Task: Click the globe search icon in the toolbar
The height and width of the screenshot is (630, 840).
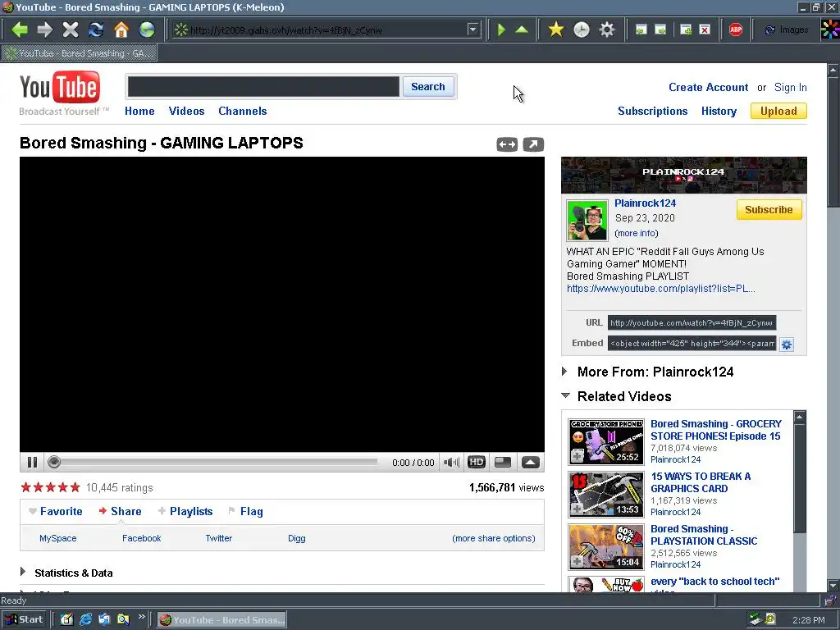Action: 146,30
